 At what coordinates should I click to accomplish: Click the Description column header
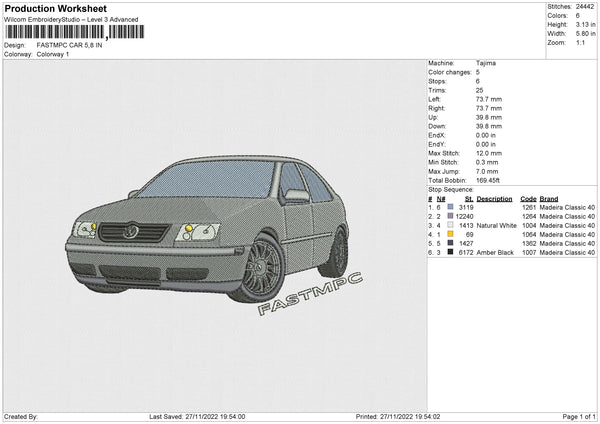494,198
